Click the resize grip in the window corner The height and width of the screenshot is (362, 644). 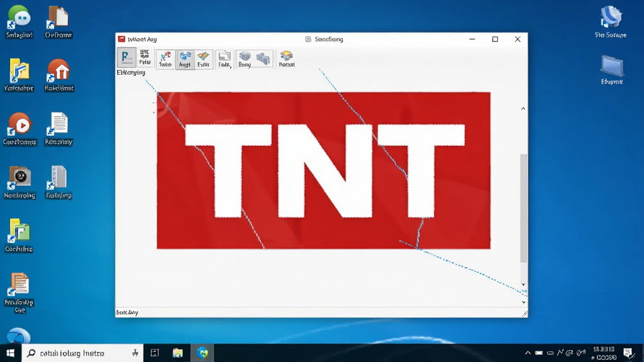click(x=524, y=314)
